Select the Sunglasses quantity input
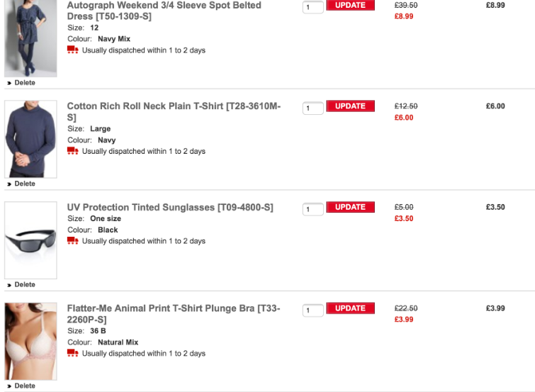The height and width of the screenshot is (392, 535). 312,210
